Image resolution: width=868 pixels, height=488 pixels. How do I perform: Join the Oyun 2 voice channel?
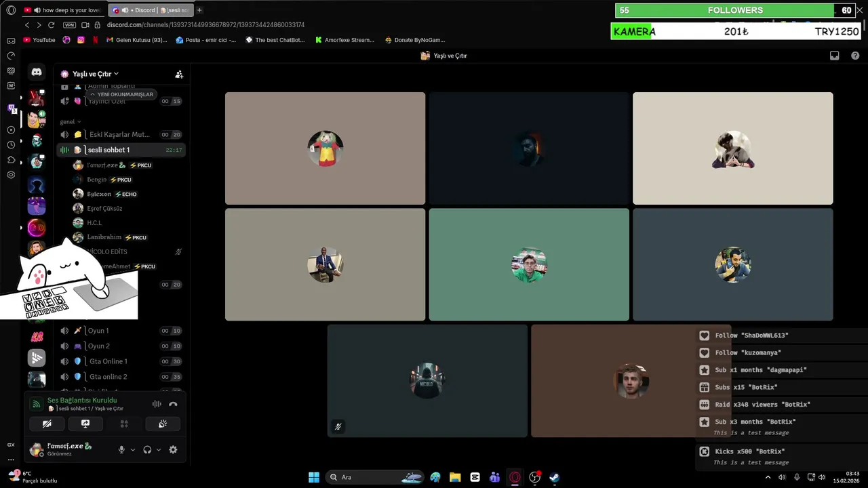pos(121,346)
